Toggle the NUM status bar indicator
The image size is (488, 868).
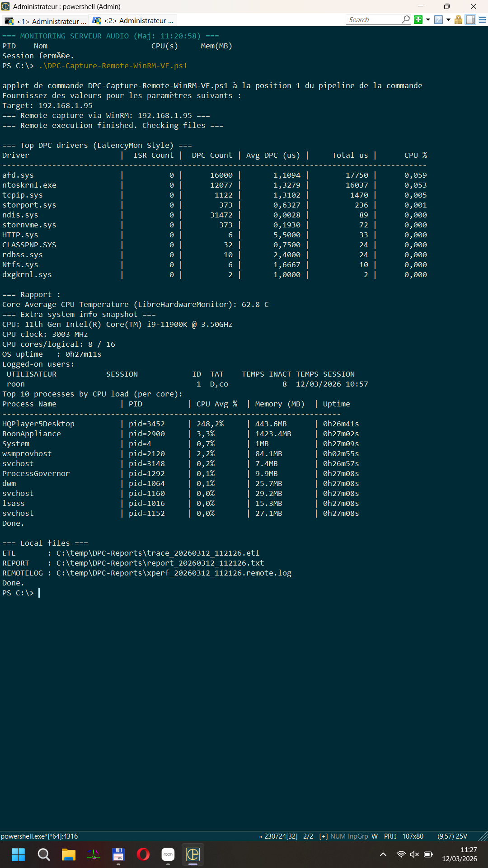(338, 836)
